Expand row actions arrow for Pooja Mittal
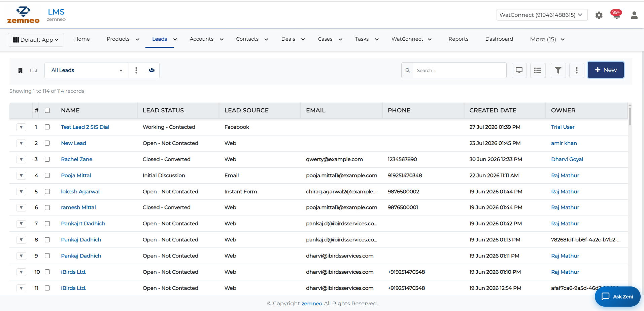 coord(21,176)
